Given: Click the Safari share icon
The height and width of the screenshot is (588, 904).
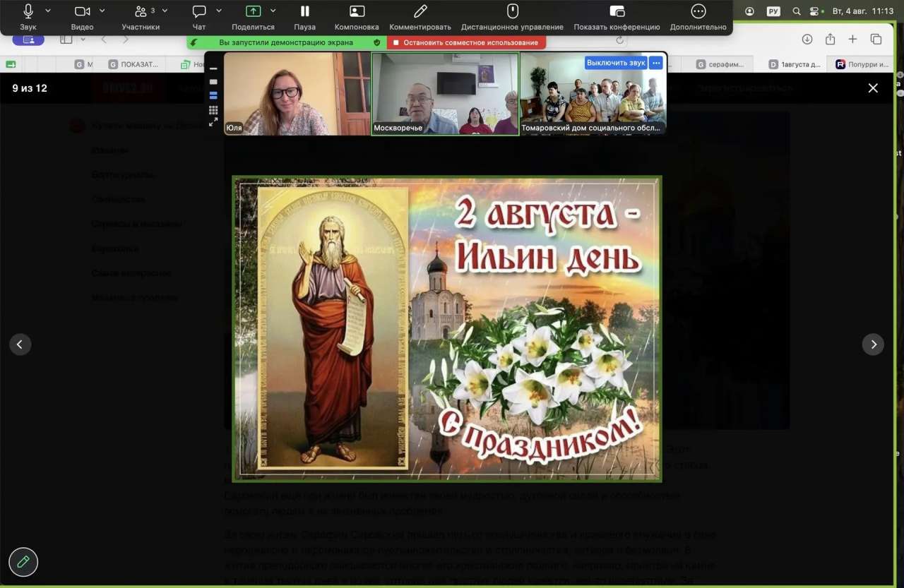Looking at the screenshot, I should point(830,40).
